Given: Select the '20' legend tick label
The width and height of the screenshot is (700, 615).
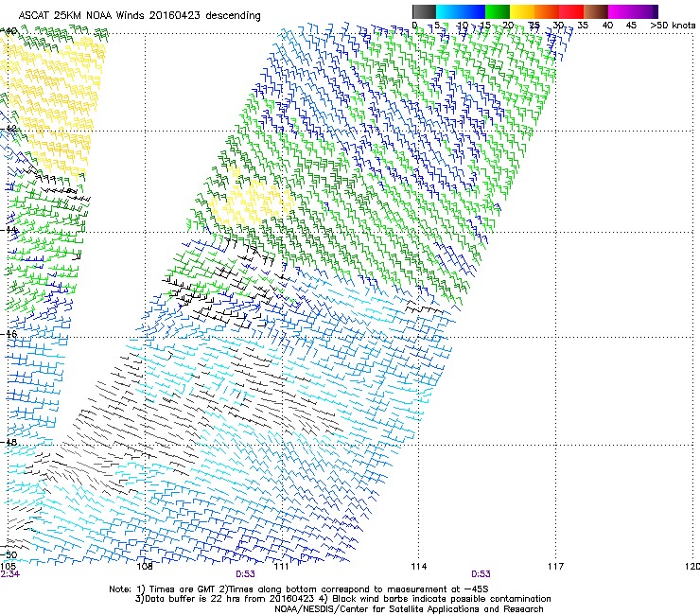Looking at the screenshot, I should pyautogui.click(x=508, y=25).
